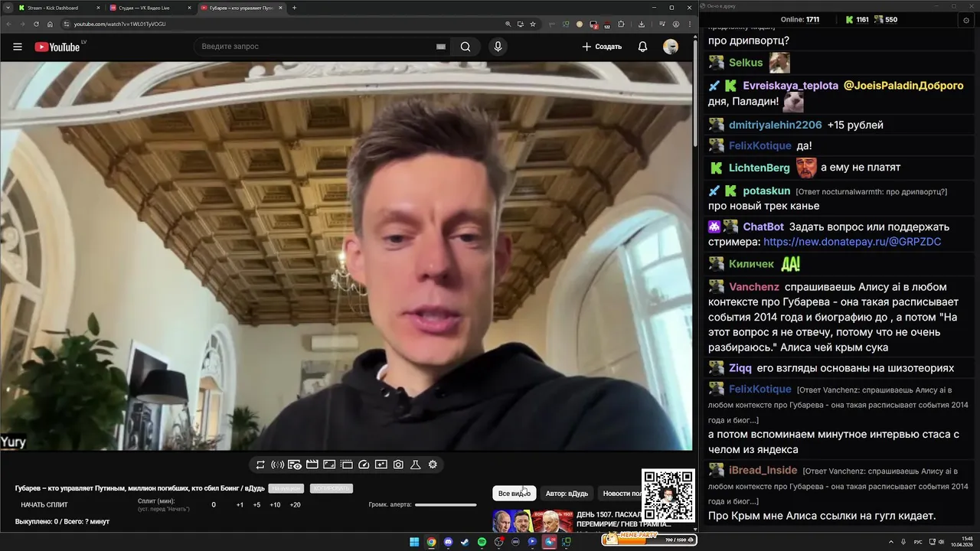This screenshot has width=980, height=551.
Task: Select username LichtenBerg in the chat
Action: coord(759,168)
